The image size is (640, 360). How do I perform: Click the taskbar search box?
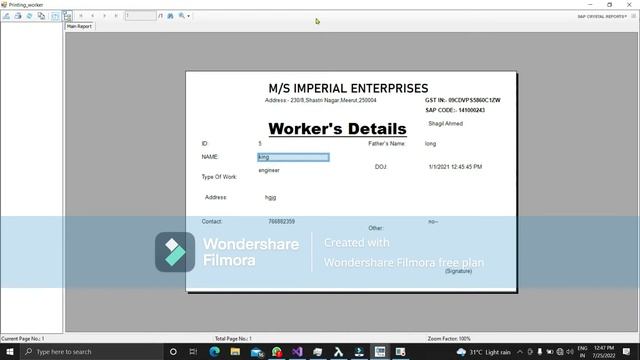point(92,352)
